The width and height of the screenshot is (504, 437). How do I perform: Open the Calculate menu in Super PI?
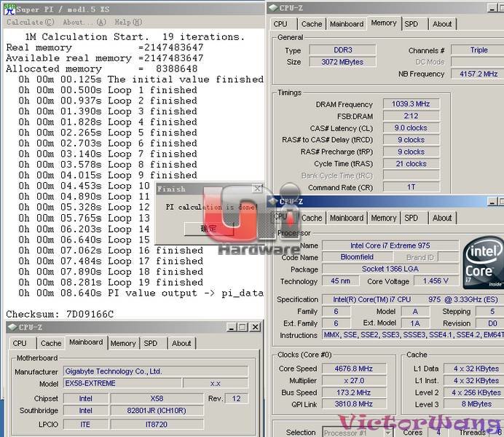pyautogui.click(x=30, y=22)
